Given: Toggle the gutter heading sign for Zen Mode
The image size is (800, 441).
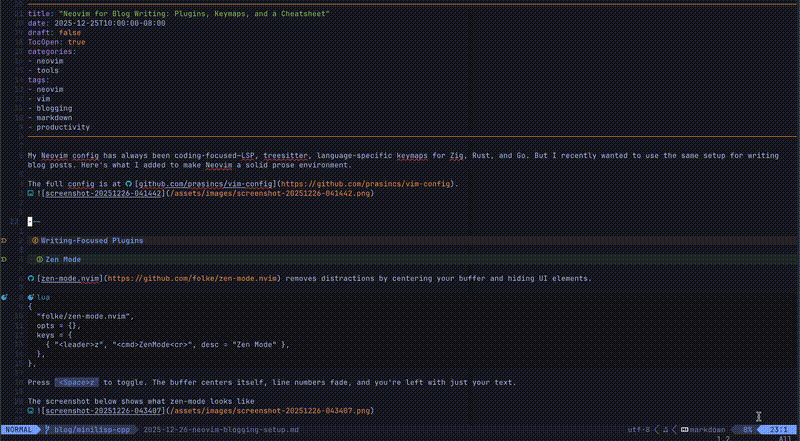Looking at the screenshot, I should [x=4, y=259].
